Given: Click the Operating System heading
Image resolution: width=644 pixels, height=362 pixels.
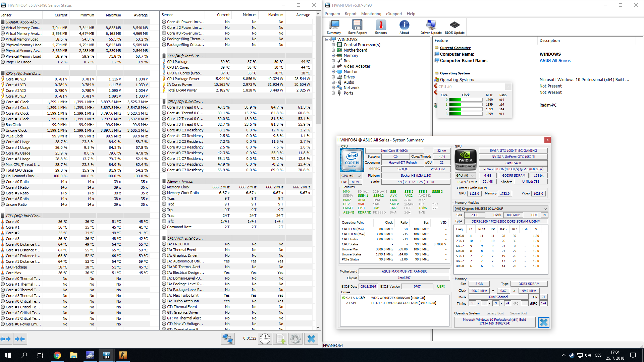Looking at the screenshot, I should (455, 73).
